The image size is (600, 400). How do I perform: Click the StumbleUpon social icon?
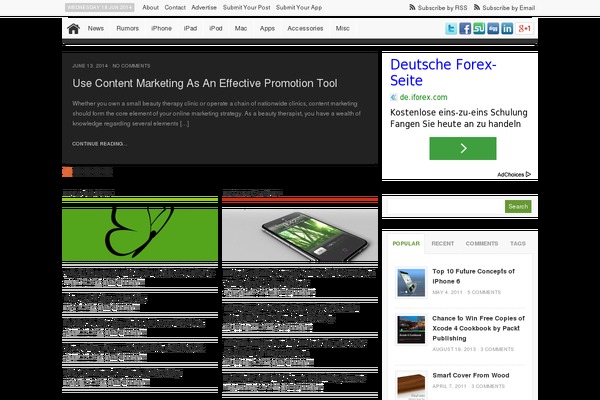tap(479, 28)
